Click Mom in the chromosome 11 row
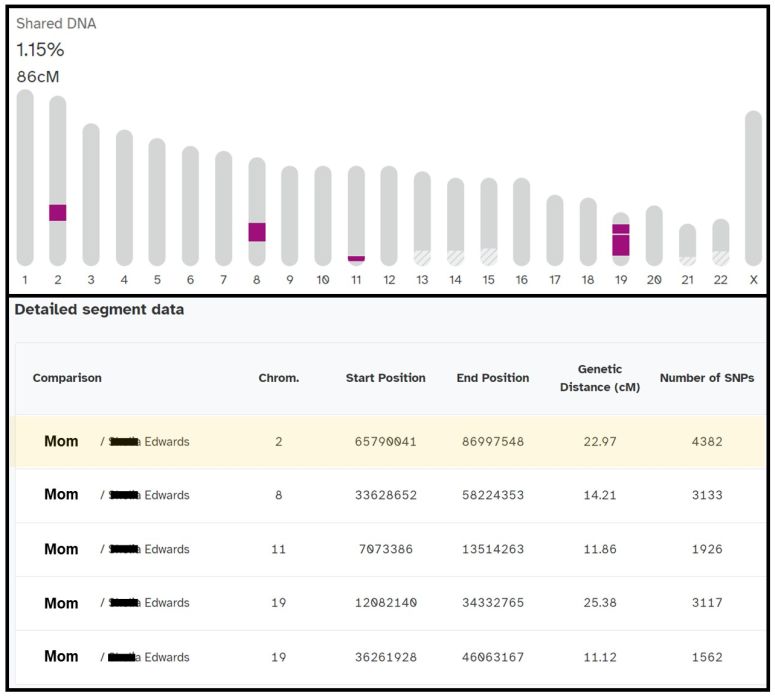Image resolution: width=775 pixels, height=696 pixels. click(x=61, y=549)
